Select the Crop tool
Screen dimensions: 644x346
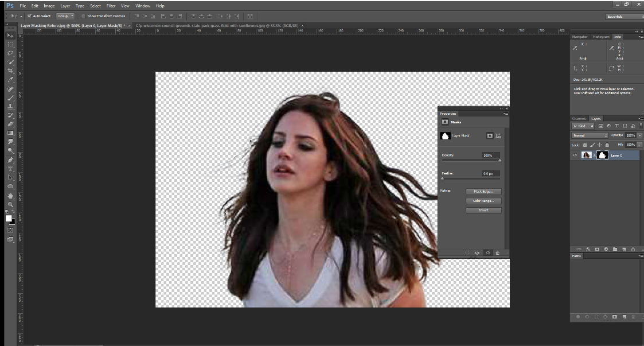tap(9, 71)
